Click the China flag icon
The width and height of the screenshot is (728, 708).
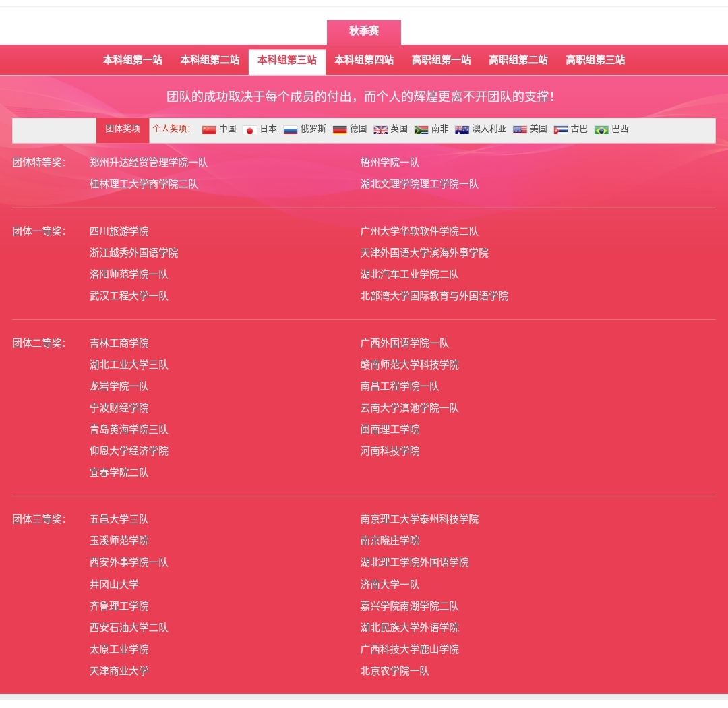pos(209,129)
